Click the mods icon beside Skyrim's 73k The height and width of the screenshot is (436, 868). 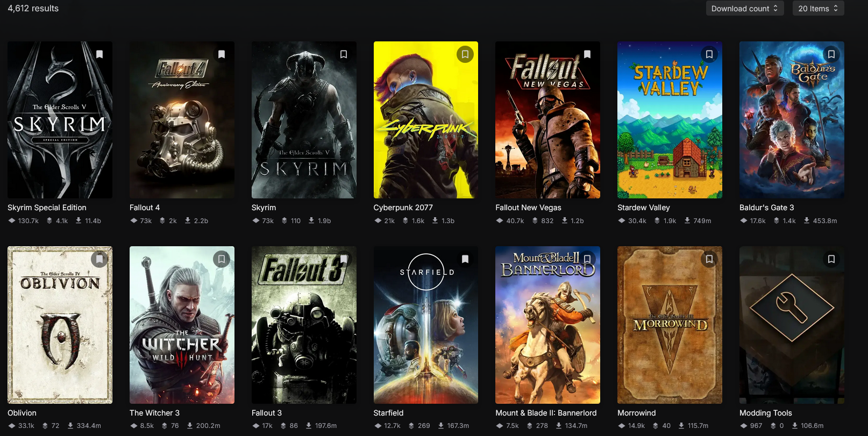click(x=256, y=220)
